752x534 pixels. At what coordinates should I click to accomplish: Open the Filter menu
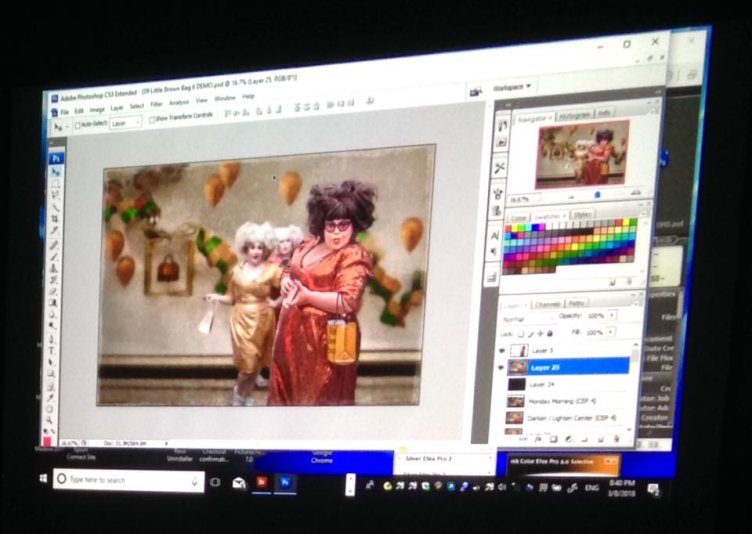click(x=157, y=104)
